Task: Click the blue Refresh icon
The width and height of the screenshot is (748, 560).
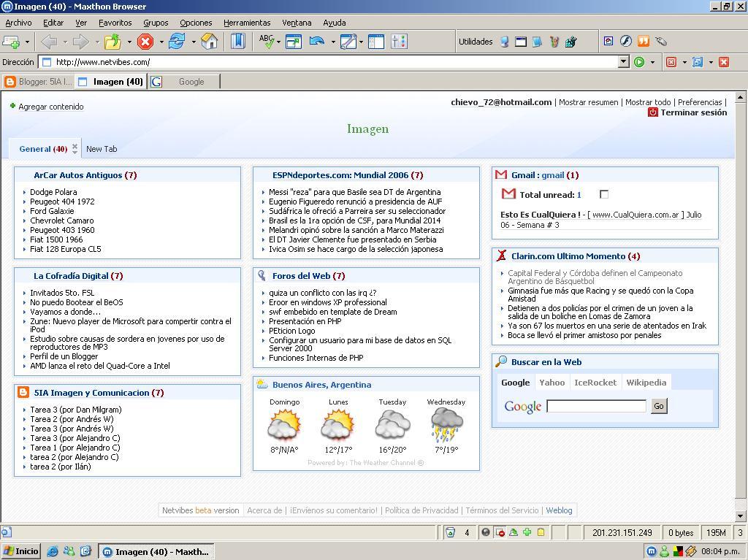Action: pyautogui.click(x=177, y=42)
